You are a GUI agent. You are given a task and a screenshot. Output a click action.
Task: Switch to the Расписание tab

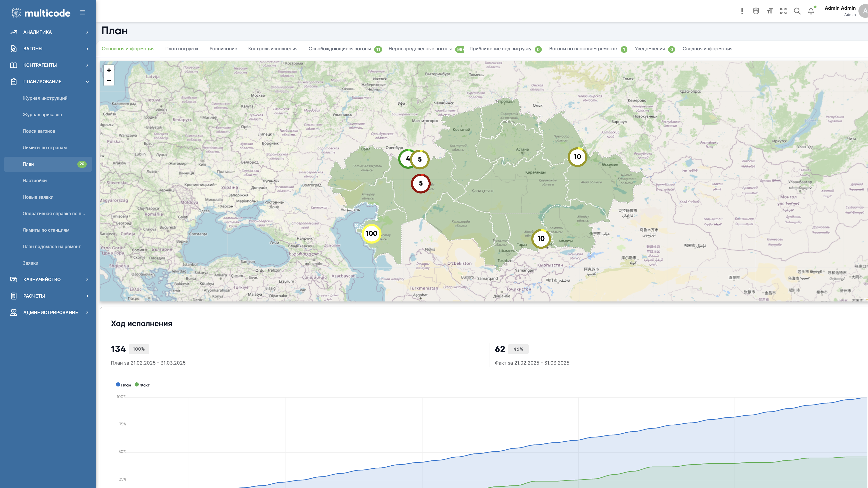point(223,48)
